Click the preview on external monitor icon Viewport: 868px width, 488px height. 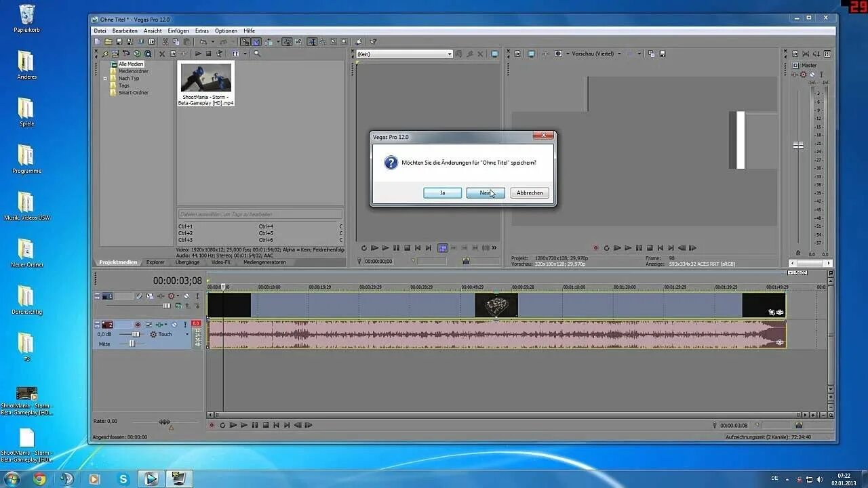(531, 54)
